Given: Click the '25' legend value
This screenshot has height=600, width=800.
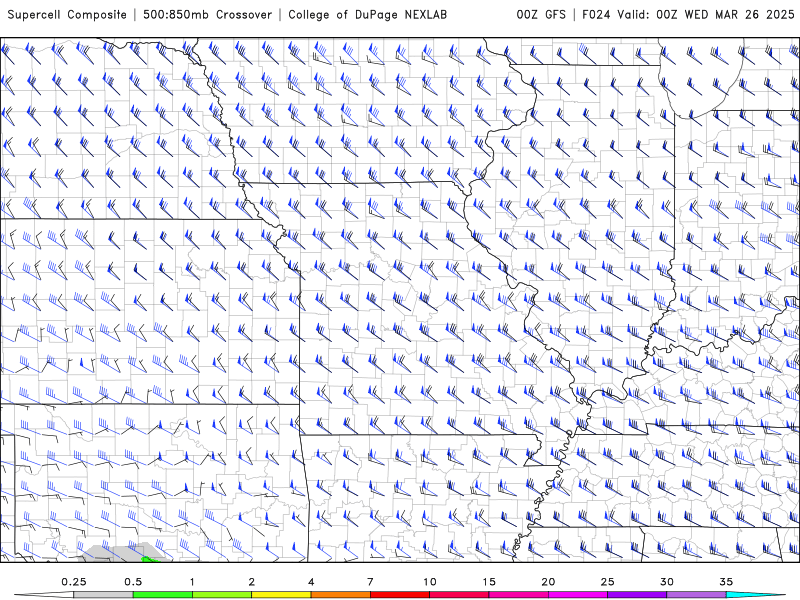Looking at the screenshot, I should tap(608, 582).
